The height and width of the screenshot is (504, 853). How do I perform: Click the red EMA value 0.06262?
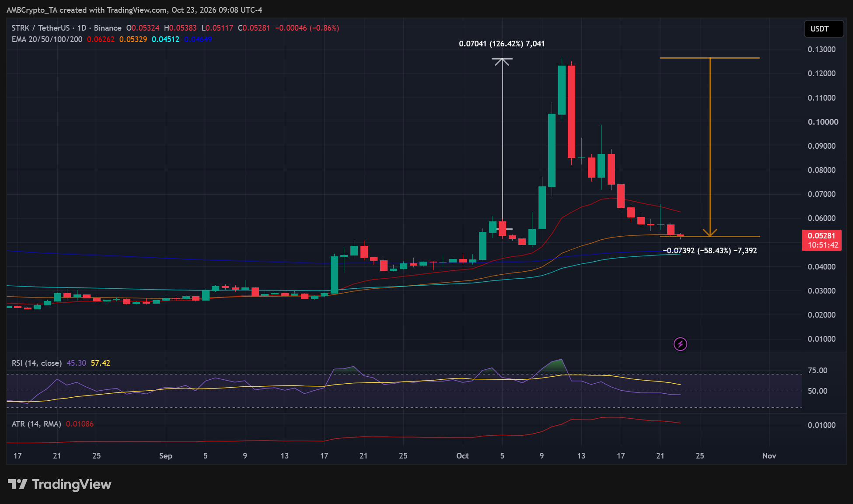[x=101, y=39]
